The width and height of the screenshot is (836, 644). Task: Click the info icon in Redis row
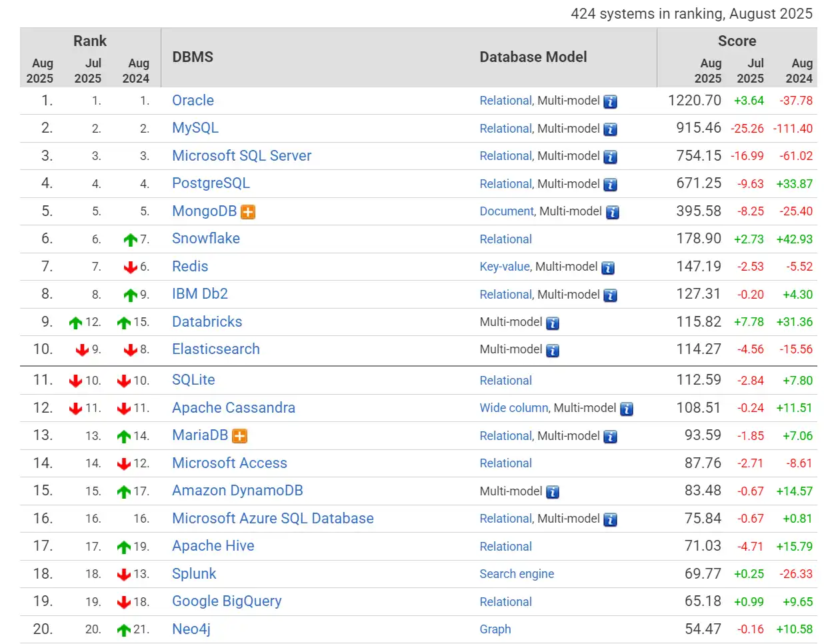(608, 268)
